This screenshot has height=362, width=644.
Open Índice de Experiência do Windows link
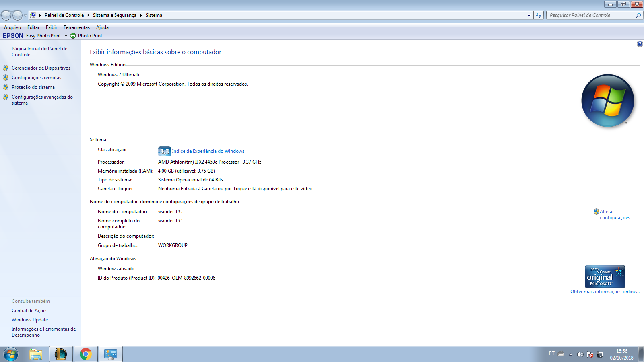(208, 151)
